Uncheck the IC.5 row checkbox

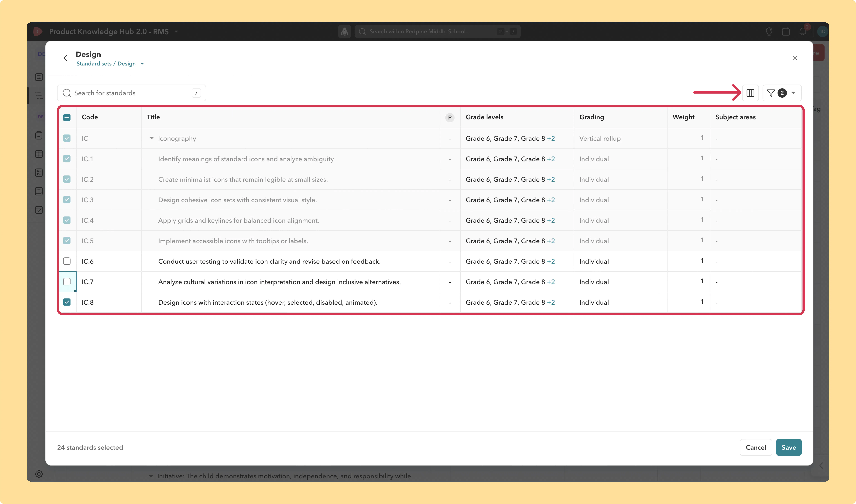point(67,240)
